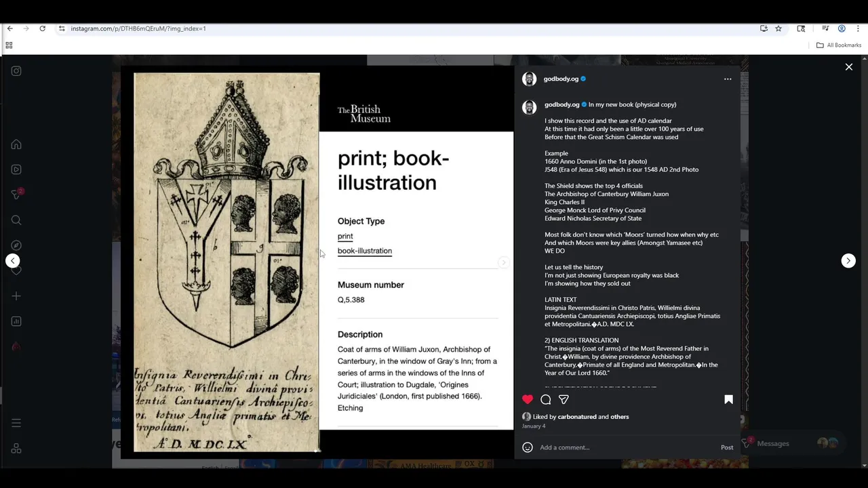Click browser Forward arrow

[x=26, y=28]
